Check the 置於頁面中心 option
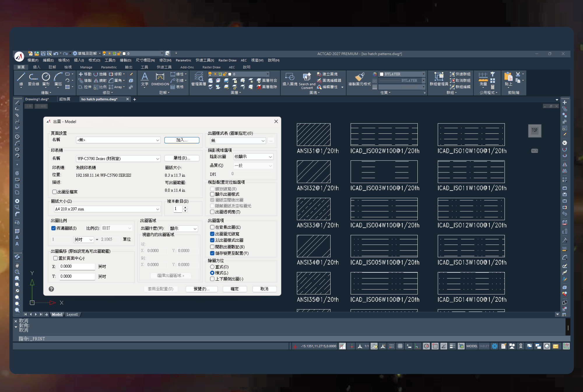 click(55, 258)
